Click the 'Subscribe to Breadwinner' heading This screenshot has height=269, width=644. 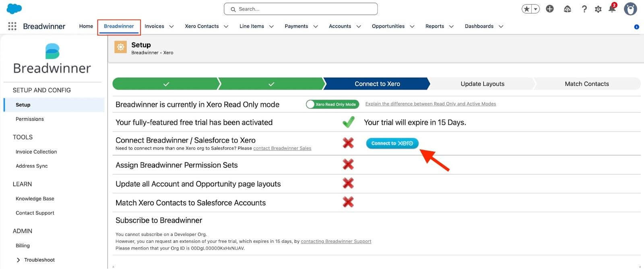click(159, 220)
